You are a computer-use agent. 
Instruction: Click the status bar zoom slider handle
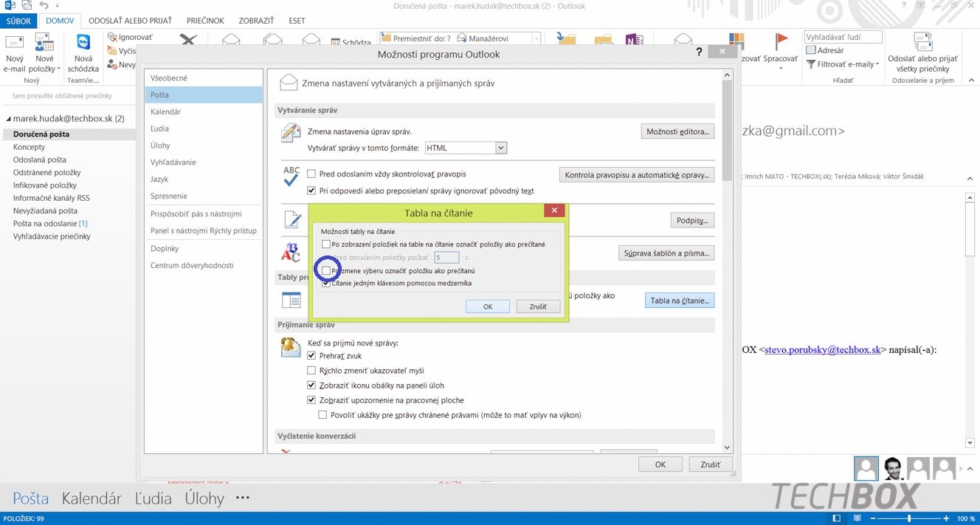coord(908,518)
